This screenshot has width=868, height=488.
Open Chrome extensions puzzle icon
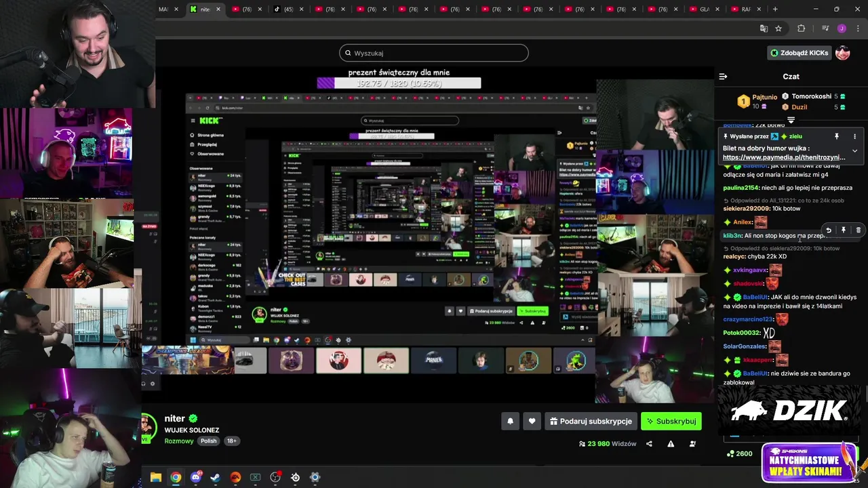tap(801, 28)
